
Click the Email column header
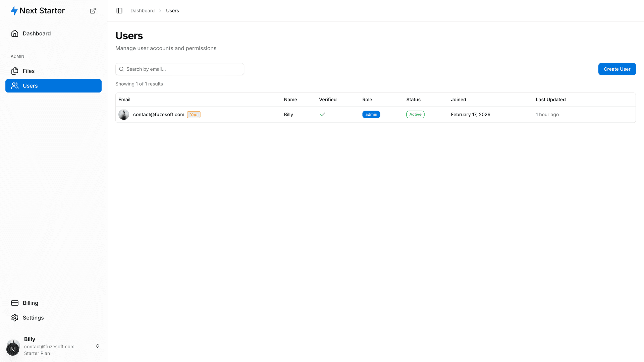(124, 100)
